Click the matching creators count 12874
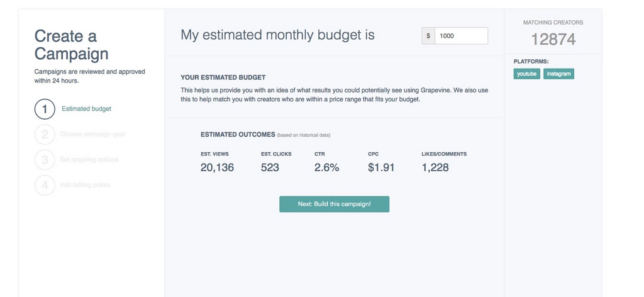The height and width of the screenshot is (297, 644). tap(553, 40)
